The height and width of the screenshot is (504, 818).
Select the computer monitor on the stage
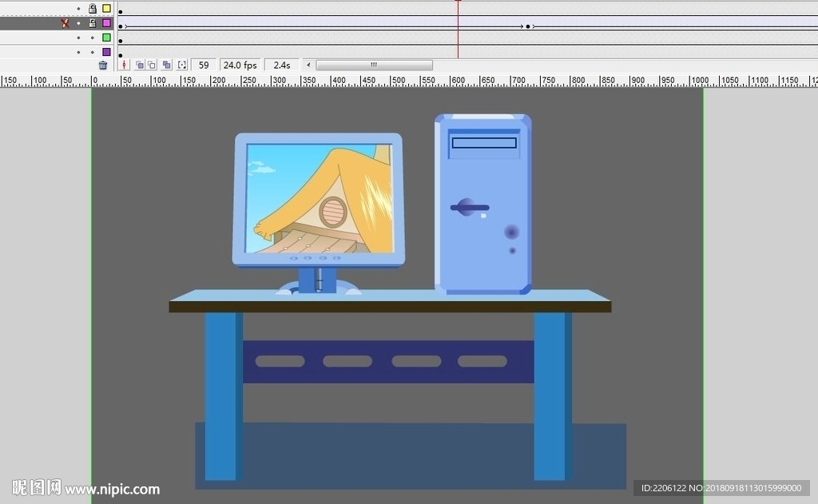pyautogui.click(x=318, y=213)
